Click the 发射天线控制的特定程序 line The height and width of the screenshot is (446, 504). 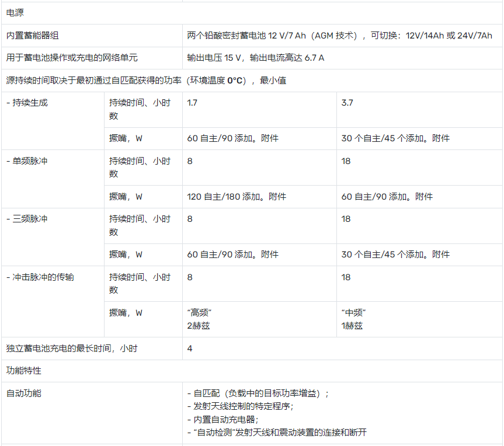(240, 406)
